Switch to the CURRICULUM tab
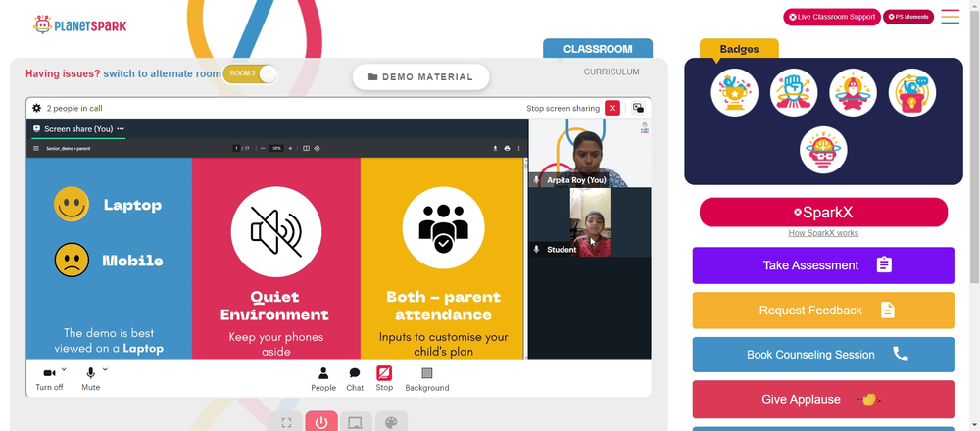The width and height of the screenshot is (980, 431). click(612, 72)
